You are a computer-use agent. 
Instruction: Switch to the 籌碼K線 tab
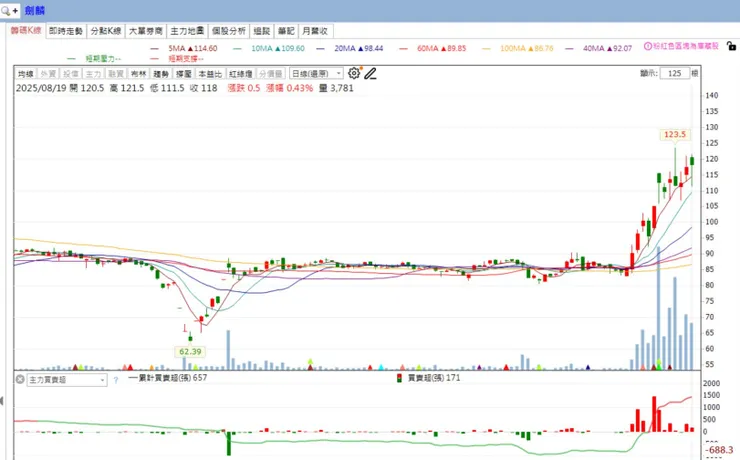click(x=26, y=31)
